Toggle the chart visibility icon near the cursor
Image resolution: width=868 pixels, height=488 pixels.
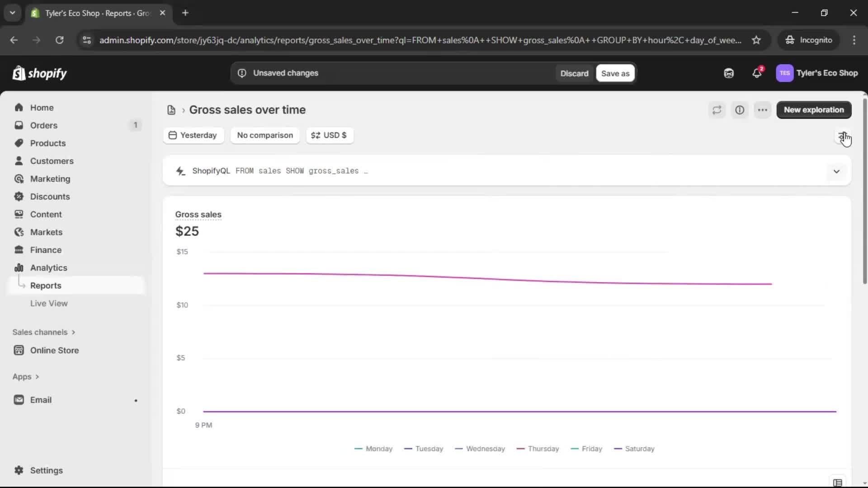841,137
